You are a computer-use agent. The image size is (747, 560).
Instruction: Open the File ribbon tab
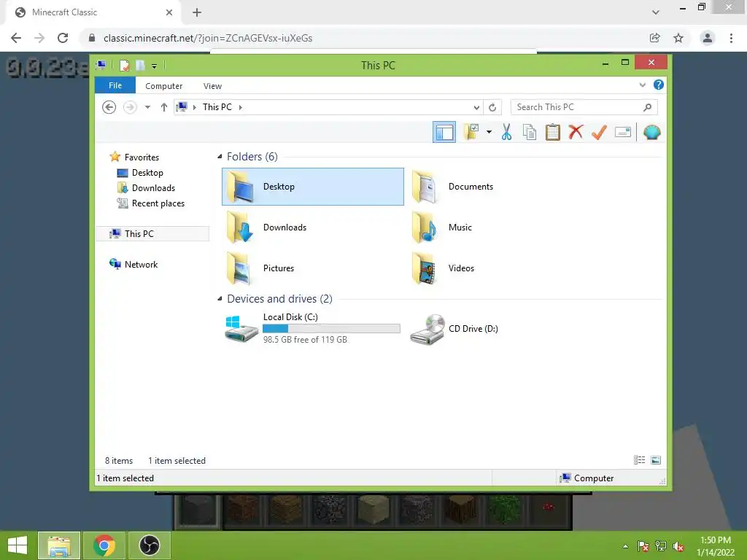click(115, 85)
